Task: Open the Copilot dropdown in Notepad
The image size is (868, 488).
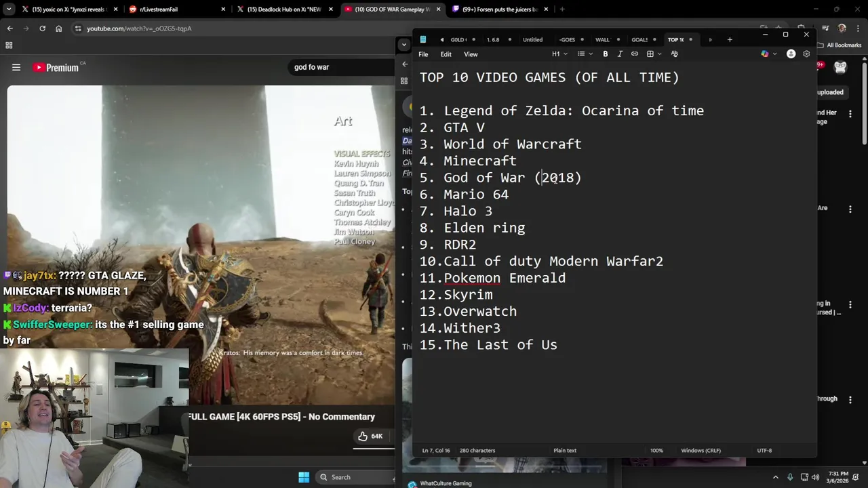Action: point(768,54)
